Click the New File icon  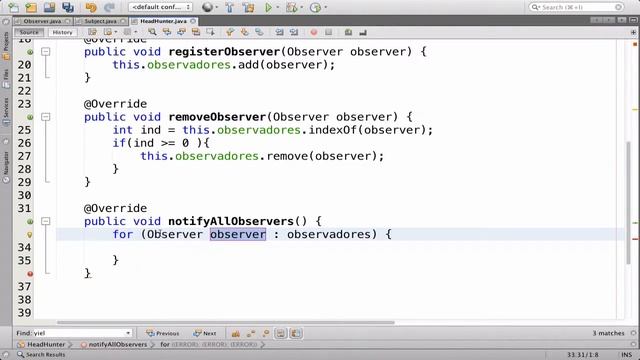[x=13, y=7]
